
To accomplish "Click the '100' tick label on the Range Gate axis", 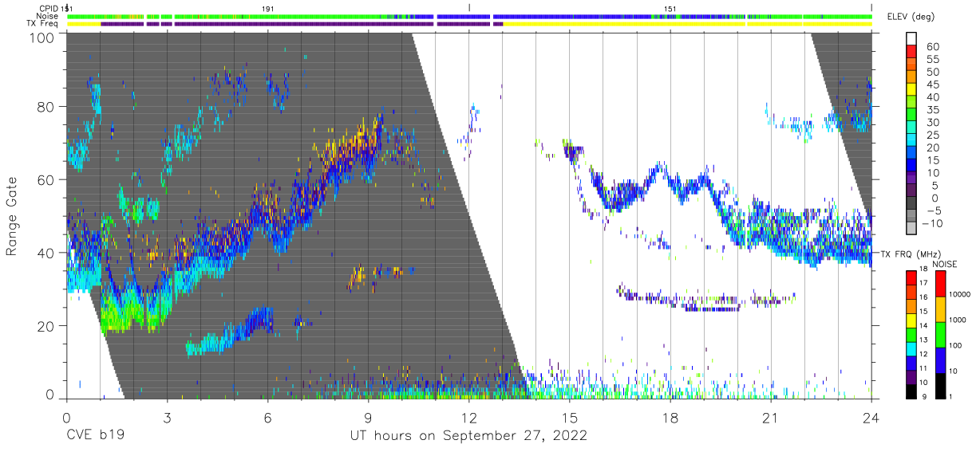I will click(41, 37).
